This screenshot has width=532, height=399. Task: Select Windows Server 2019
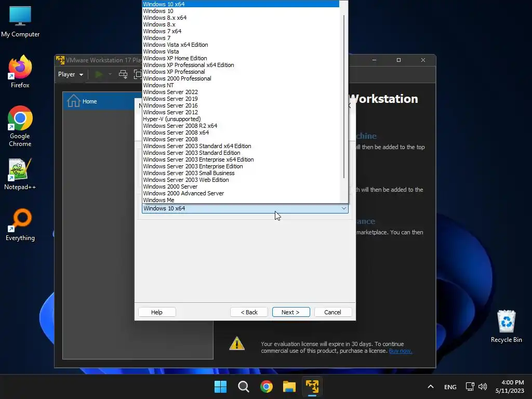pos(241,99)
